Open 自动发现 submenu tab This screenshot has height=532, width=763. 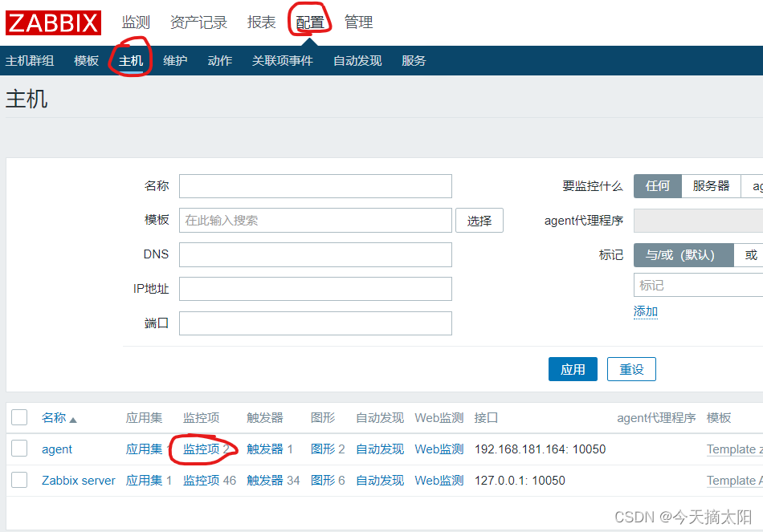pos(357,61)
